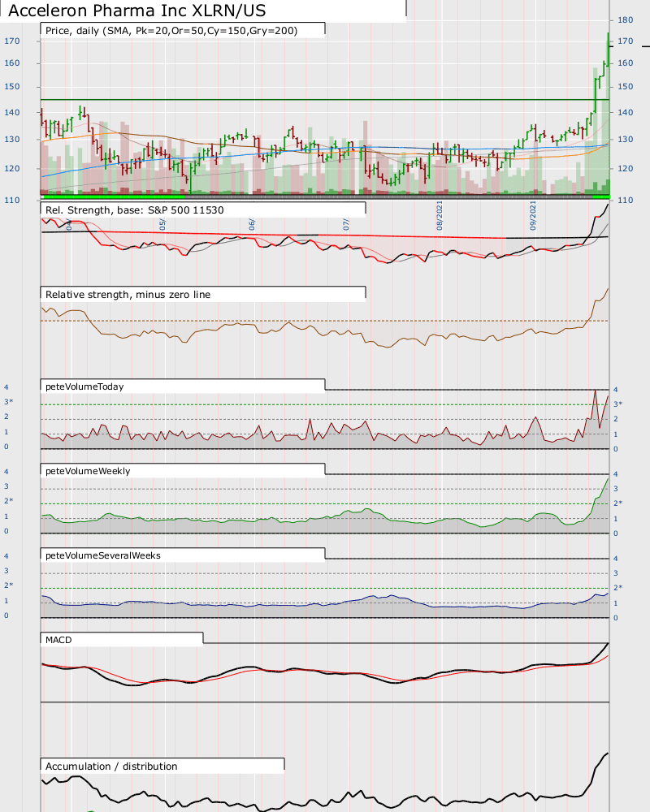650x812 pixels.
Task: Click the 0 mark on peteVolumeWeekly's right axis
Action: tap(616, 533)
